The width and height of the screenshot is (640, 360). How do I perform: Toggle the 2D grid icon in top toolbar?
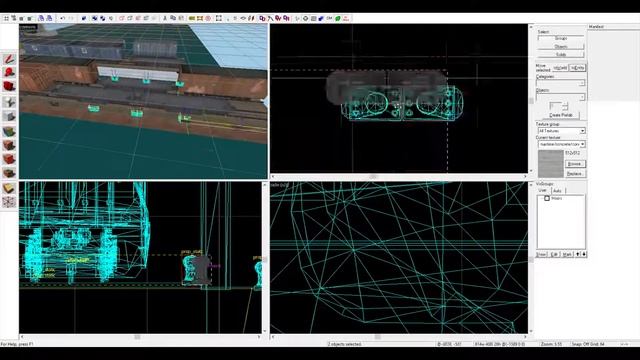click(x=6, y=18)
